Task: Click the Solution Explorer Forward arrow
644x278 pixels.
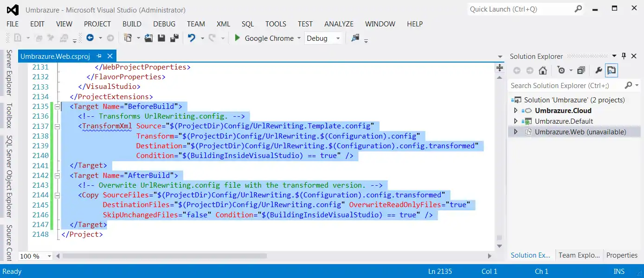Action: [529, 70]
